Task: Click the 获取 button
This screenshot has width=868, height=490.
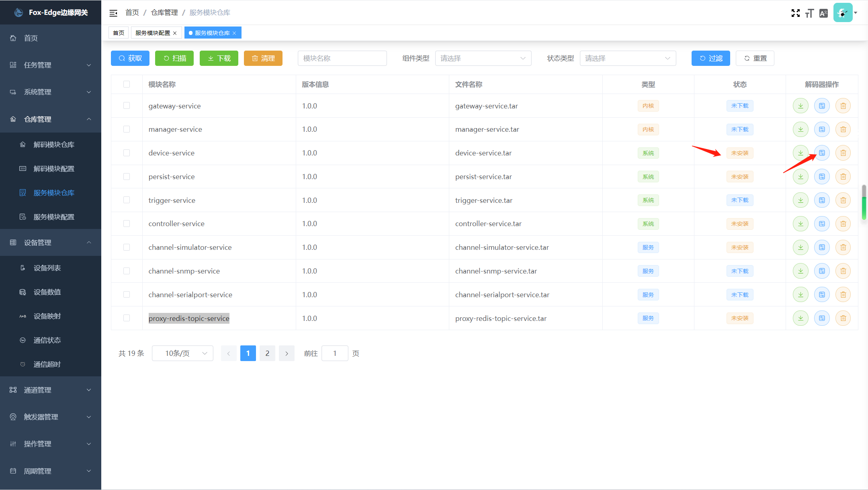Action: pos(130,58)
